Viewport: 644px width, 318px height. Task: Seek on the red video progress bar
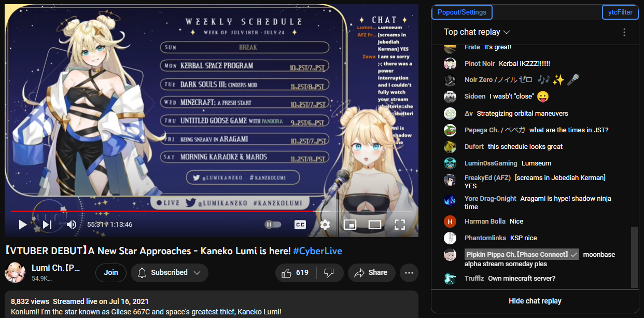[x=212, y=211]
